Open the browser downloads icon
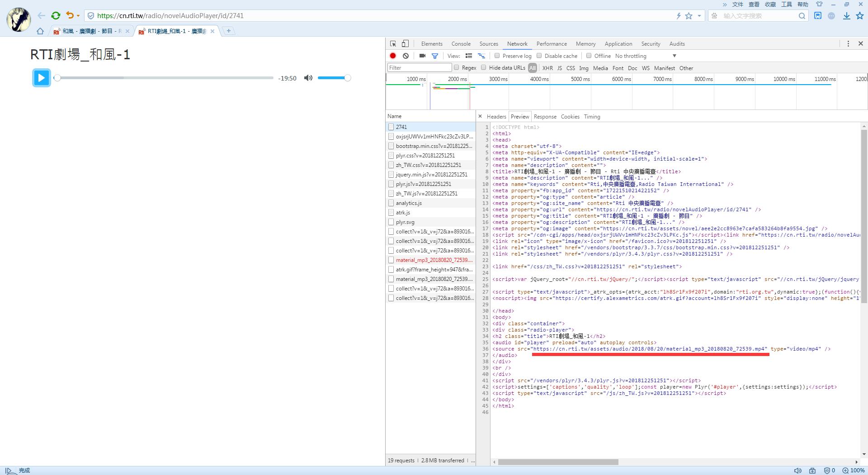The height and width of the screenshot is (475, 868). click(x=846, y=16)
